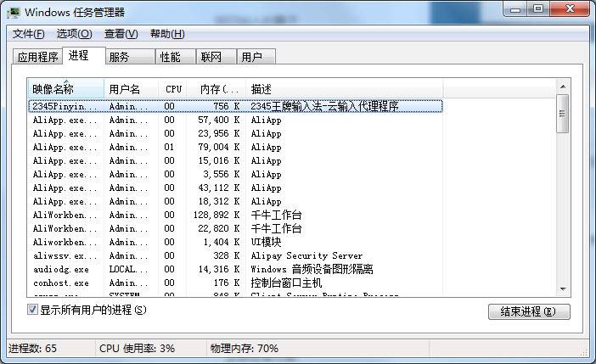This screenshot has width=596, height=364.
Task: Click the CPU 使用率: 3% status entry
Action: tap(137, 349)
